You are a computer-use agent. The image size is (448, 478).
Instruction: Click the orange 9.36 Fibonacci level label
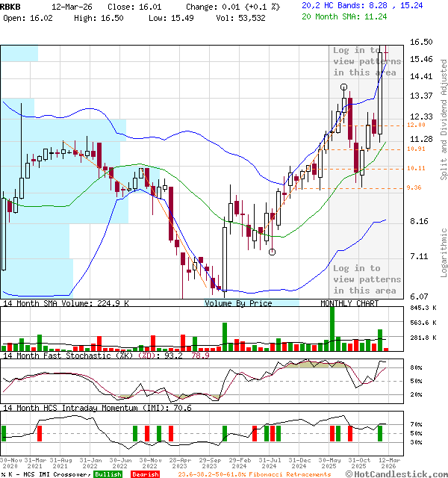point(414,188)
